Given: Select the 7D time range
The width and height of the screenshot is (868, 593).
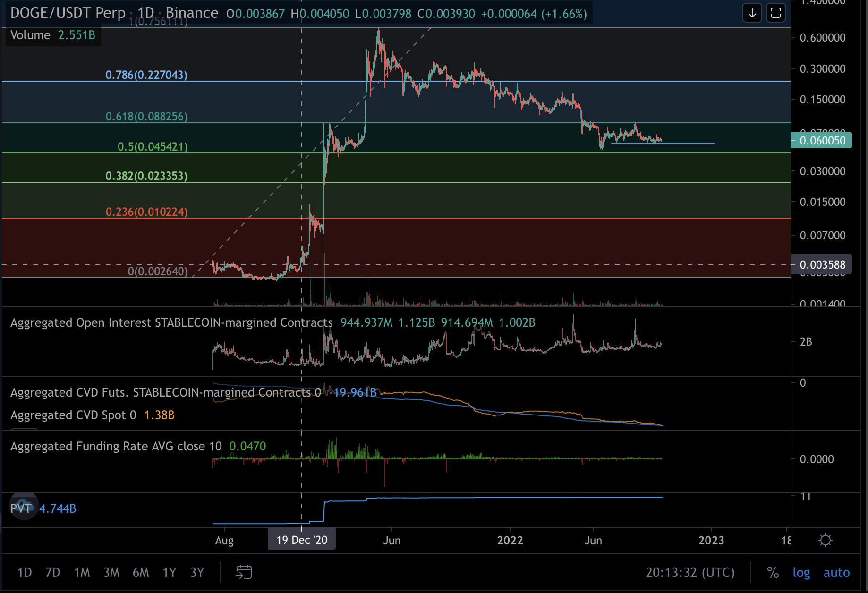Looking at the screenshot, I should (x=52, y=573).
